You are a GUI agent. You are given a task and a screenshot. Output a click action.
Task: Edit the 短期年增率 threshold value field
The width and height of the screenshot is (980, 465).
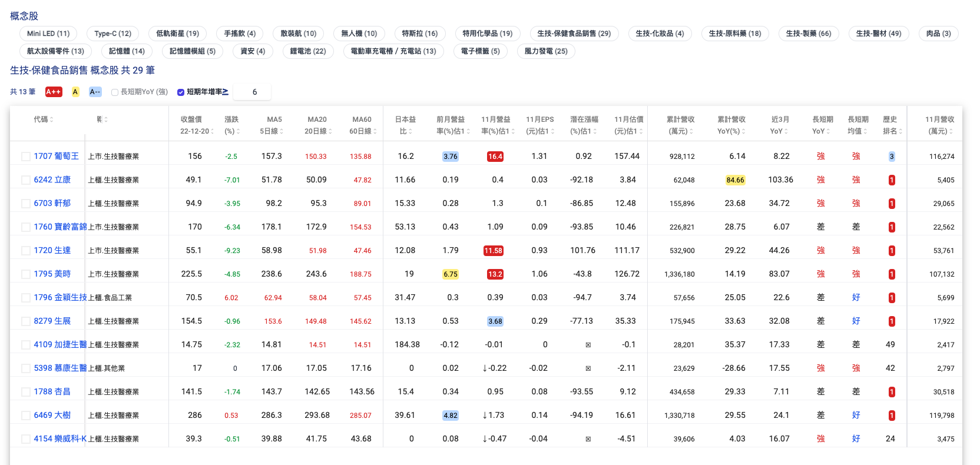click(x=252, y=92)
